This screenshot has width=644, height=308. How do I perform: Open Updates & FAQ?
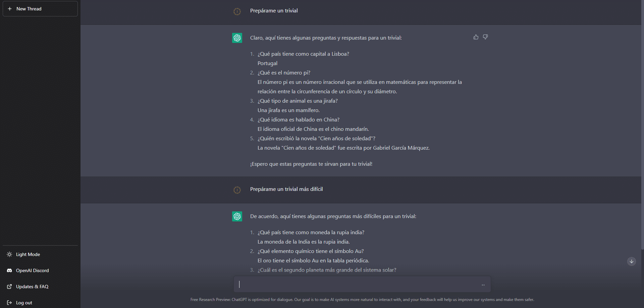click(32, 287)
